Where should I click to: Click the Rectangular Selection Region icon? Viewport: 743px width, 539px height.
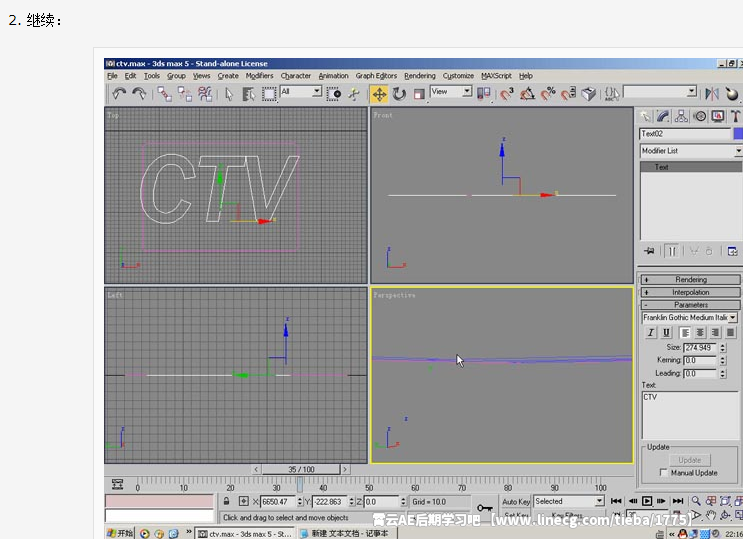point(269,94)
